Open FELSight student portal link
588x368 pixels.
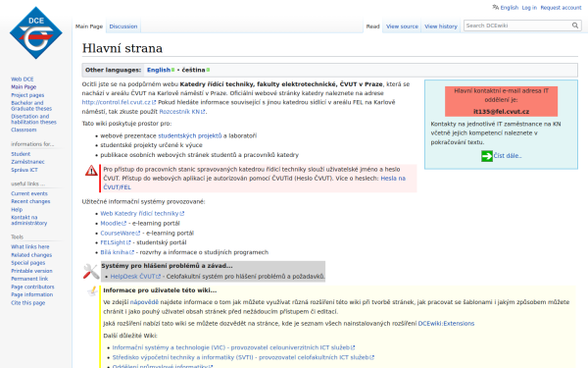click(x=116, y=242)
